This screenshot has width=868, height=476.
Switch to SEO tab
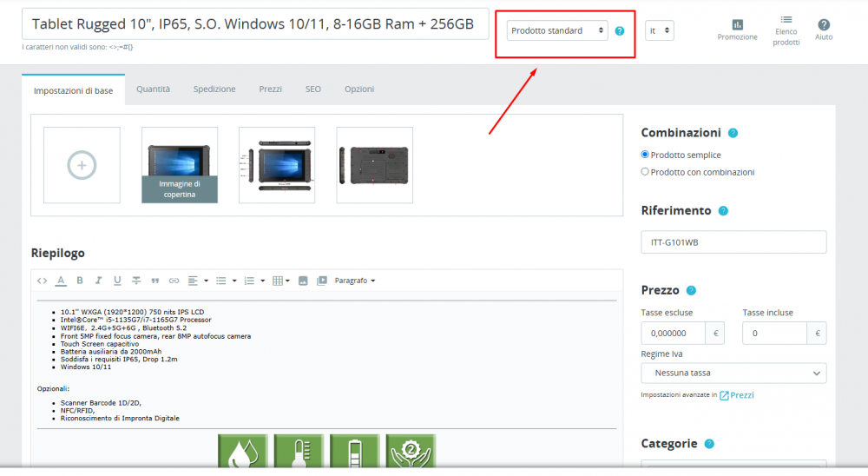point(312,89)
